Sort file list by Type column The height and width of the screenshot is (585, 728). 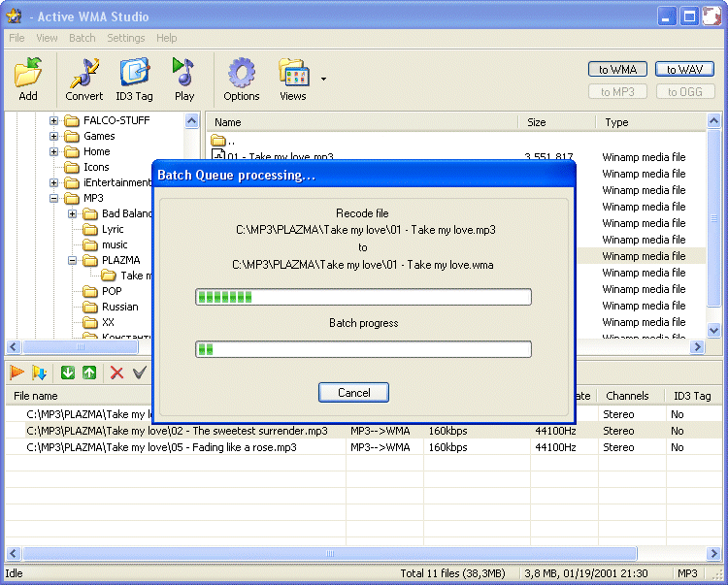click(x=650, y=122)
